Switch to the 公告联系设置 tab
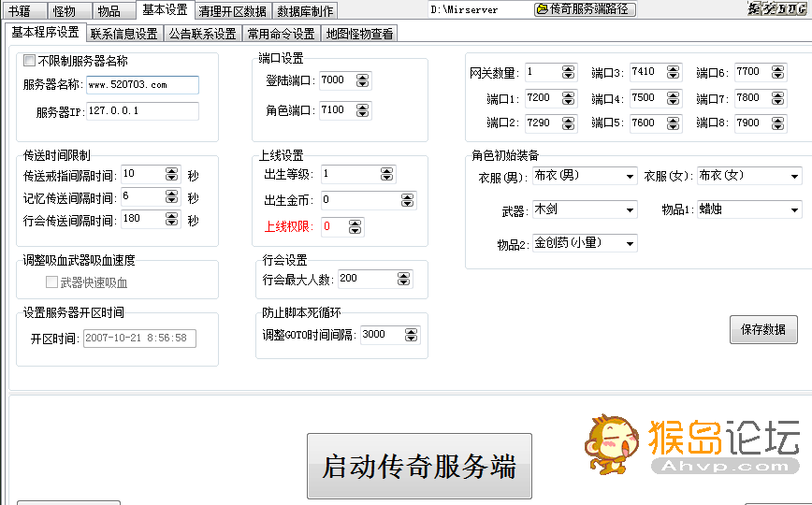Screen dimensions: 812x505 tap(201, 34)
